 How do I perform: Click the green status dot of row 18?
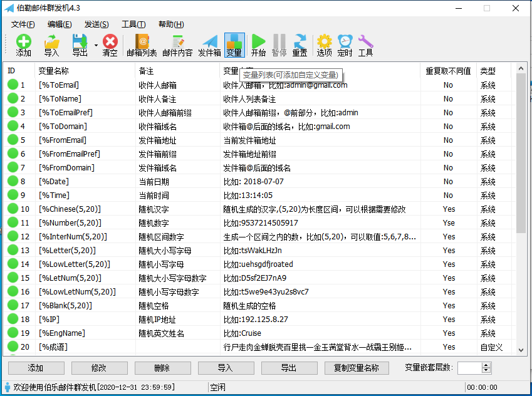[13, 319]
